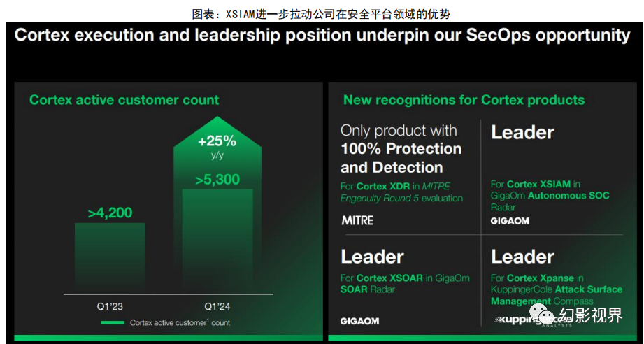Click the Q1'24 axis label
This screenshot has height=344, width=644.
point(217,306)
